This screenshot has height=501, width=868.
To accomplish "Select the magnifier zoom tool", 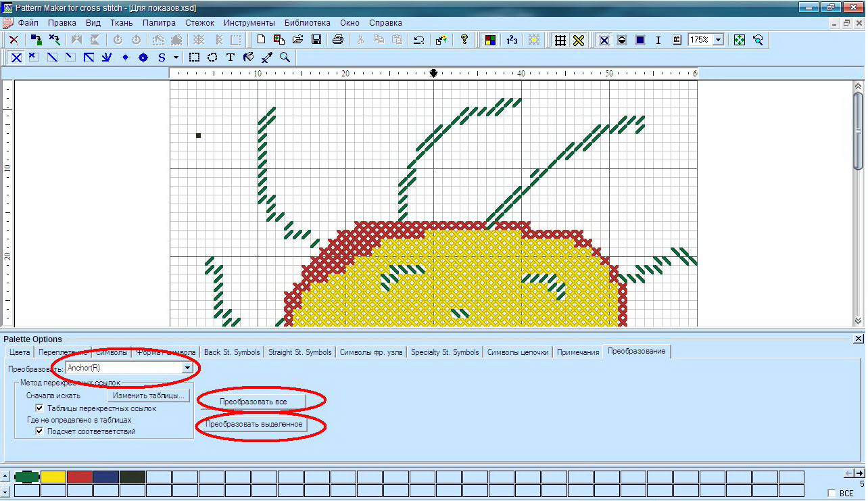I will pos(285,57).
